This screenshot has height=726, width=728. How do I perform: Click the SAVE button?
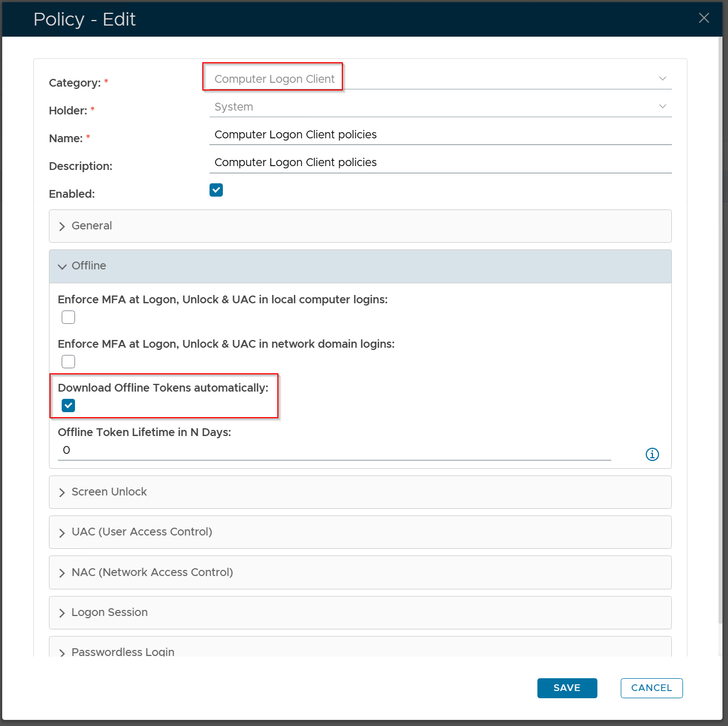click(567, 688)
